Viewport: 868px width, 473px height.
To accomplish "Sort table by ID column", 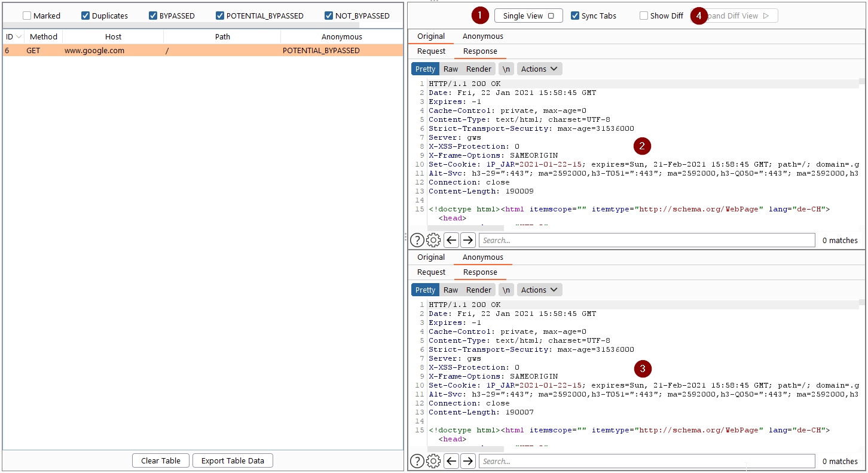I will point(13,36).
